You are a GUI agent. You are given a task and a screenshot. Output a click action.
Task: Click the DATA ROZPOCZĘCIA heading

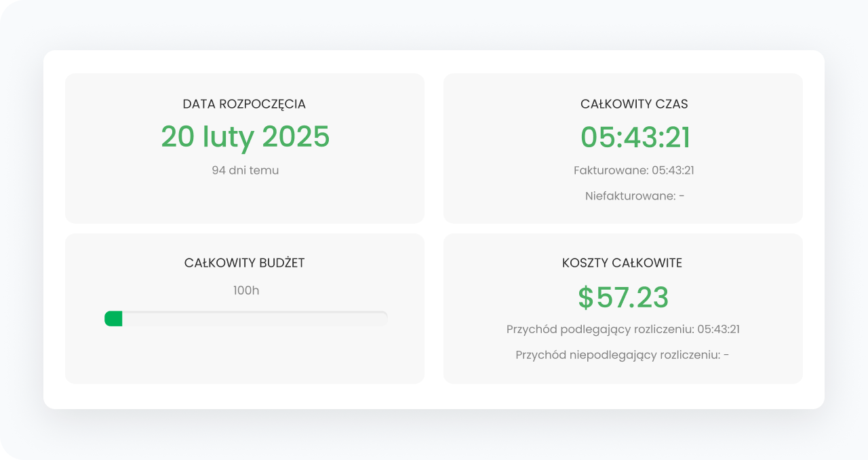[x=244, y=104]
